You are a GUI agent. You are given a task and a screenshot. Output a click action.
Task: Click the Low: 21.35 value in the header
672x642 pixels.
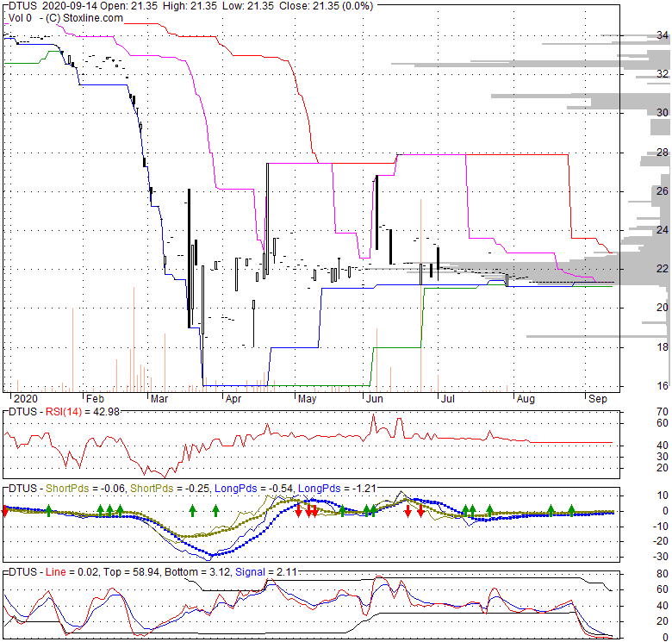pyautogui.click(x=248, y=6)
